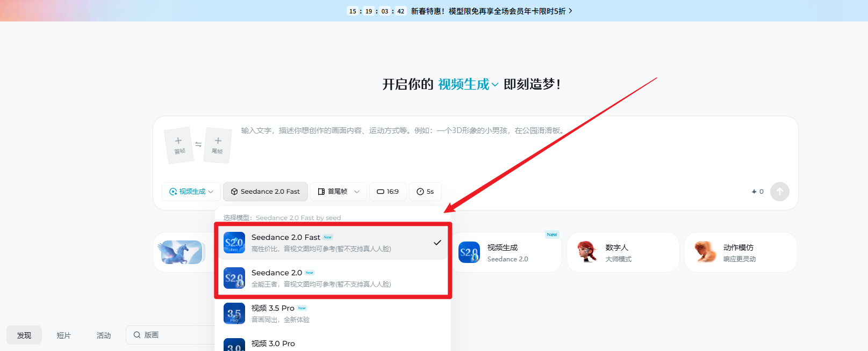Click the 动作模仿 character icon
The width and height of the screenshot is (868, 351).
705,252
